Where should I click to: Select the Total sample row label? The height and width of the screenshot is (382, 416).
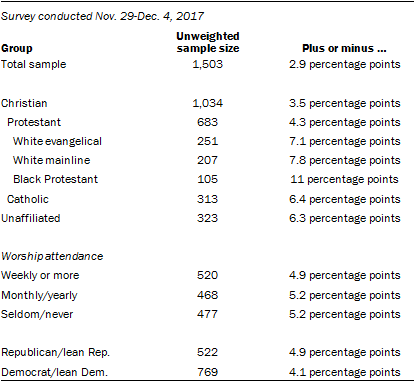pyautogui.click(x=34, y=64)
